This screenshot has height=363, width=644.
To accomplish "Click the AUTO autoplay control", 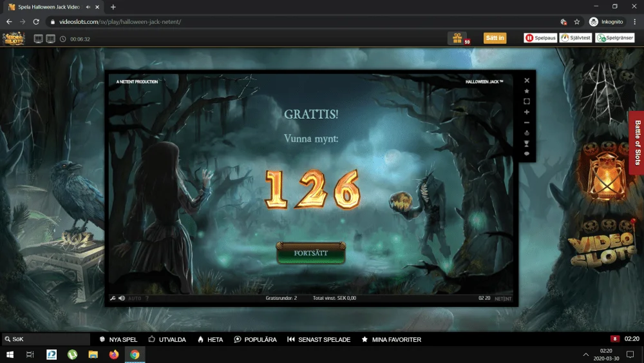I will (x=135, y=299).
